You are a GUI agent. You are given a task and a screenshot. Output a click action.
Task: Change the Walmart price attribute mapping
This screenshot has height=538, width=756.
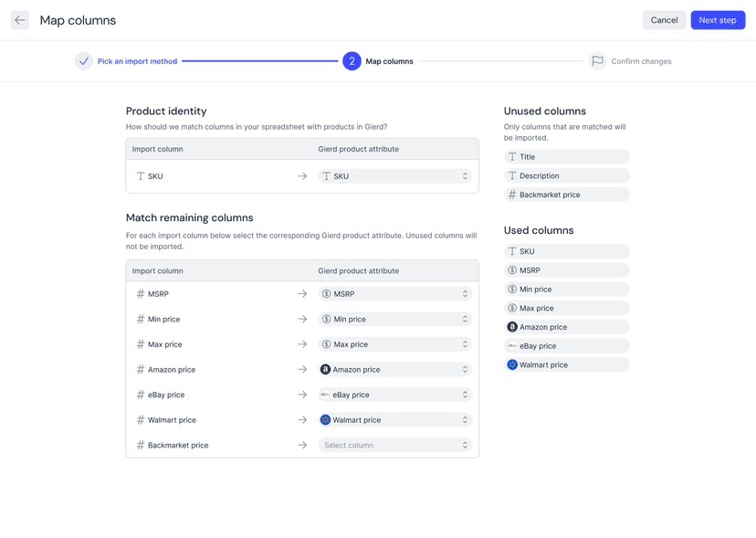tap(394, 420)
